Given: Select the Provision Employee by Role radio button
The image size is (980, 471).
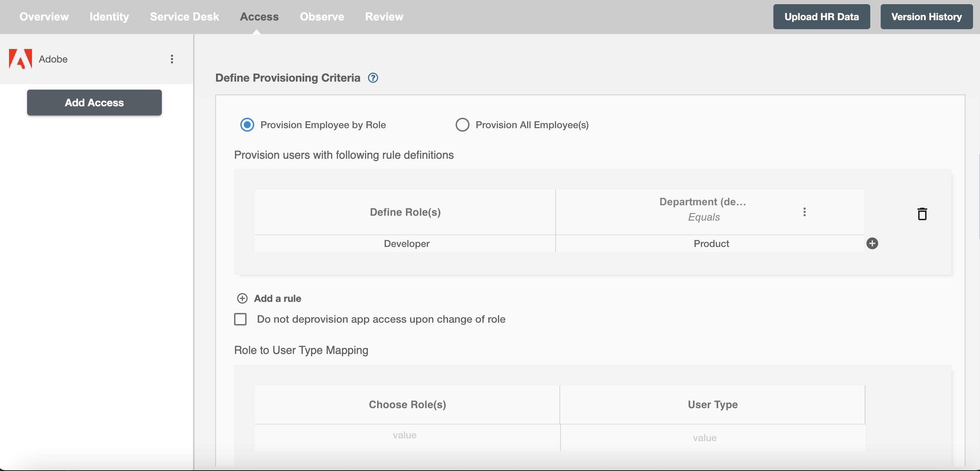Looking at the screenshot, I should click(246, 124).
